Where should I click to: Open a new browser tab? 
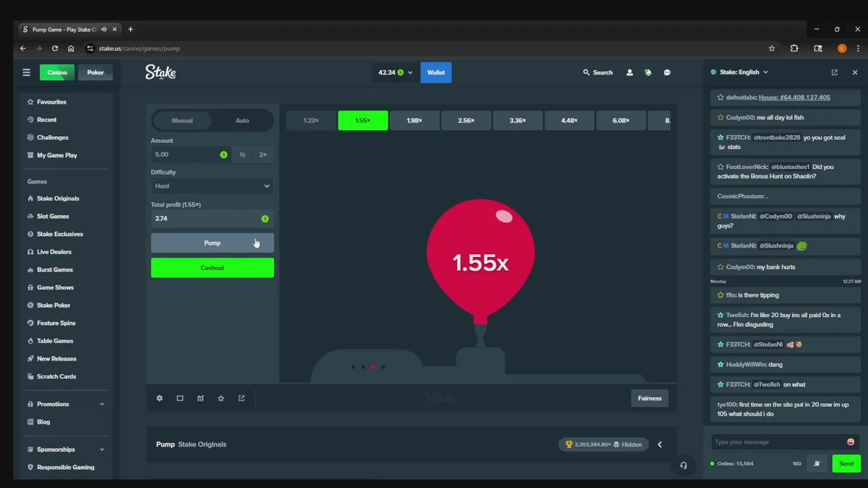click(x=130, y=29)
